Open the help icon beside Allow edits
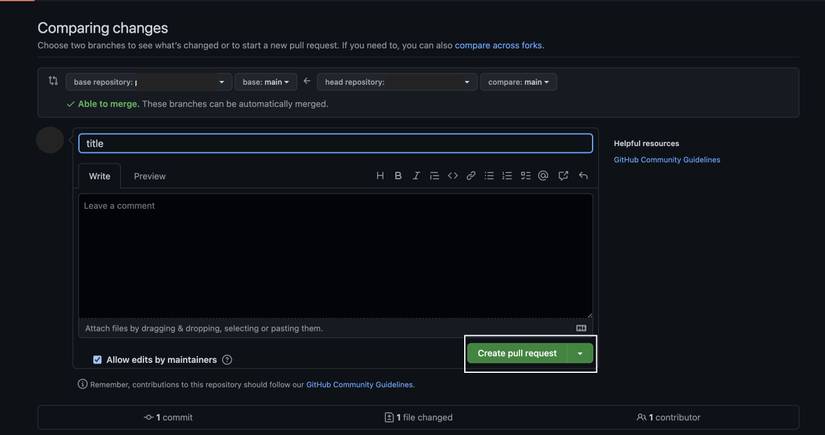Viewport: 825px width, 435px height. tap(227, 360)
